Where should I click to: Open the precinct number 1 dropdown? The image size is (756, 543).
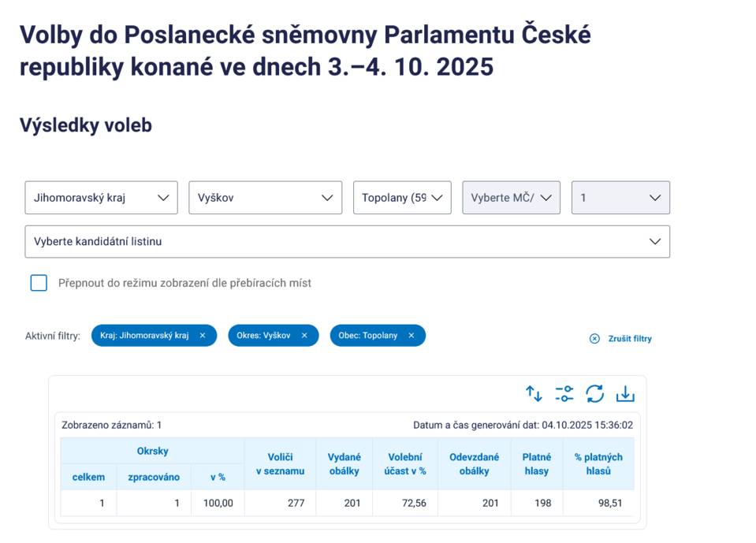tap(620, 198)
